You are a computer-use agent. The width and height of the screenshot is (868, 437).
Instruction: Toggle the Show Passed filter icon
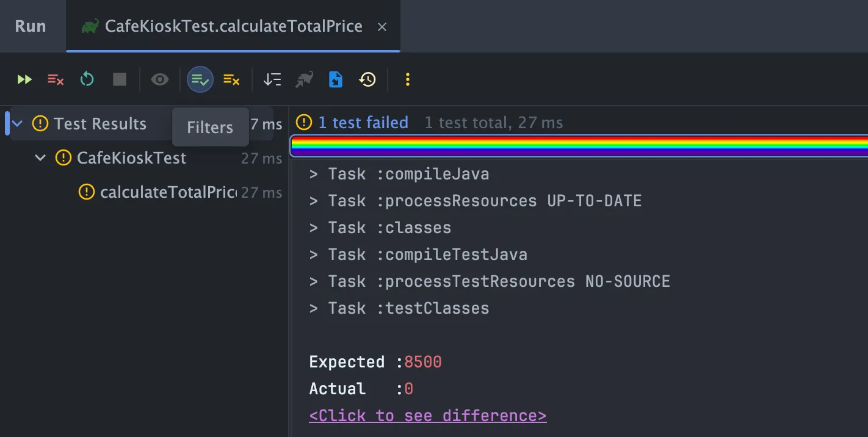coord(200,79)
